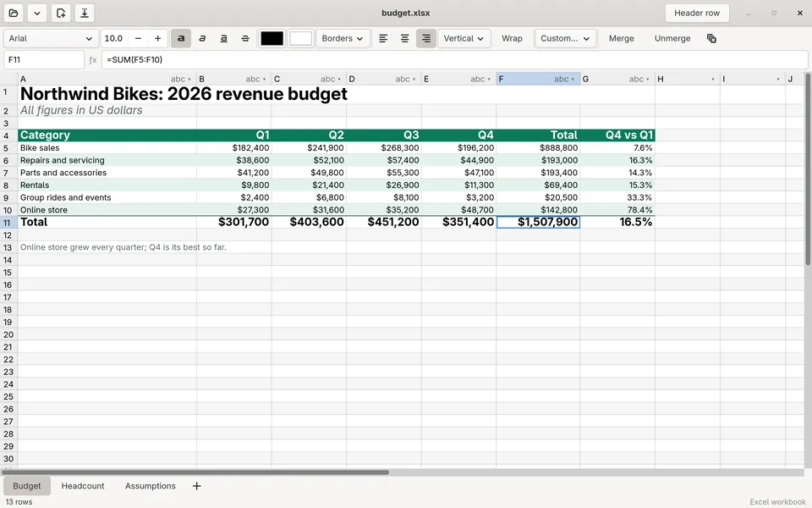The width and height of the screenshot is (812, 508).
Task: Select Rentals Q3 value $26,900
Action: 384,185
